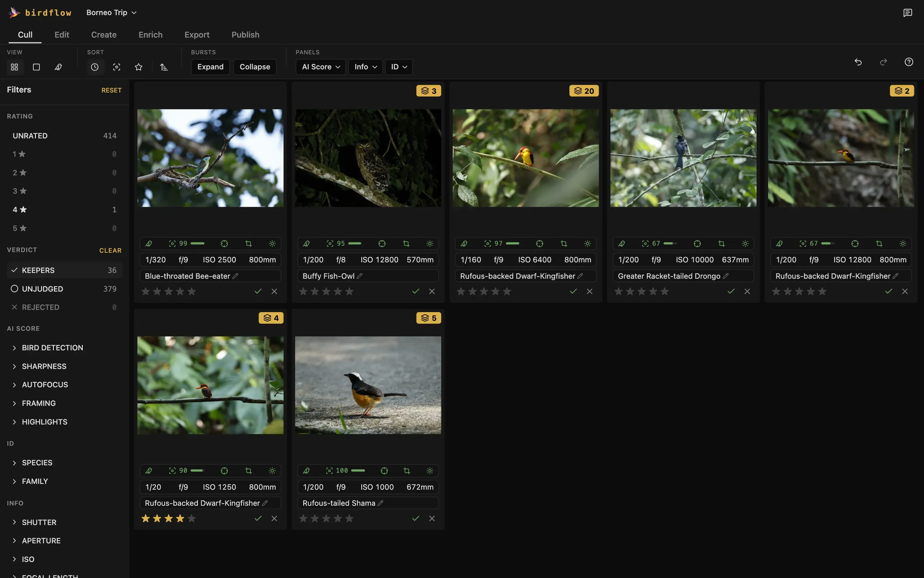
Task: Click the redo arrow icon
Action: (883, 62)
